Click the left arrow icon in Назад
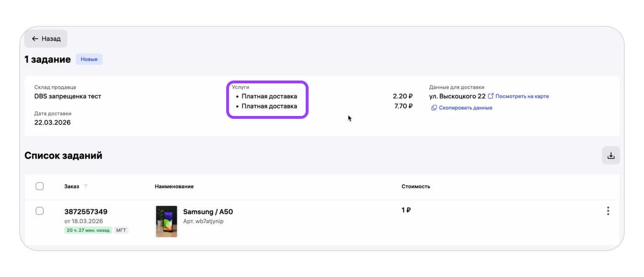 [x=35, y=39]
